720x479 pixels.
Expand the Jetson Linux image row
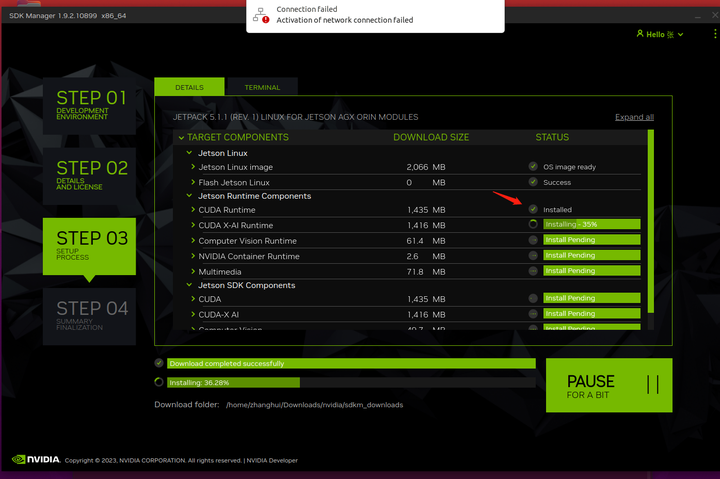(x=193, y=167)
